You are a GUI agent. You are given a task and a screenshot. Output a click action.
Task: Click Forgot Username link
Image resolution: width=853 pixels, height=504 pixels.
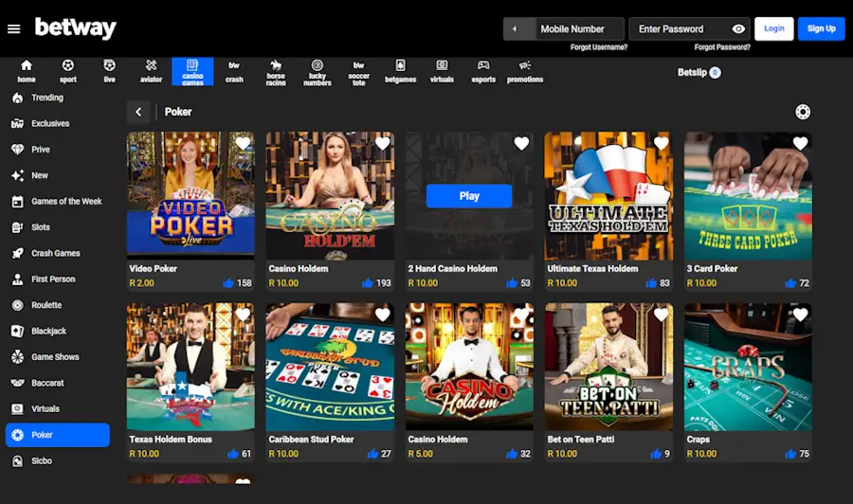[599, 47]
